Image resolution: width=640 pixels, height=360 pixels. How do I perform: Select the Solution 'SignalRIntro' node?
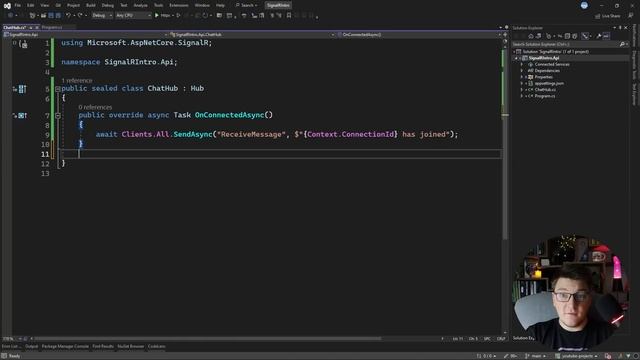pyautogui.click(x=556, y=51)
